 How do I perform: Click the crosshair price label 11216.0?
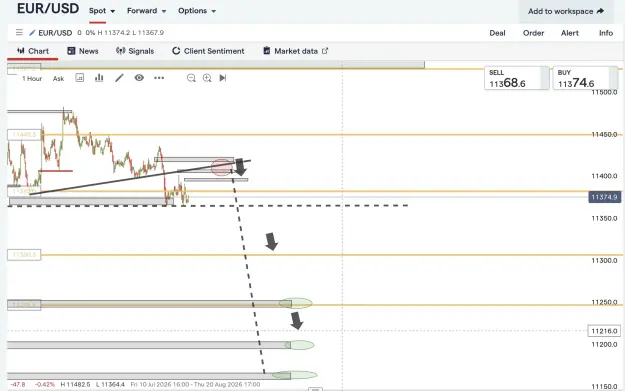604,331
